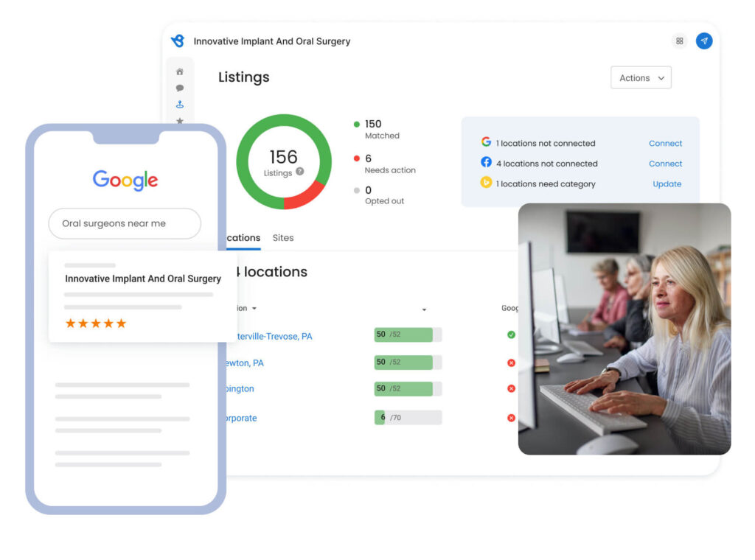The width and height of the screenshot is (755, 560).
Task: Switch to the Locations tab
Action: point(243,238)
